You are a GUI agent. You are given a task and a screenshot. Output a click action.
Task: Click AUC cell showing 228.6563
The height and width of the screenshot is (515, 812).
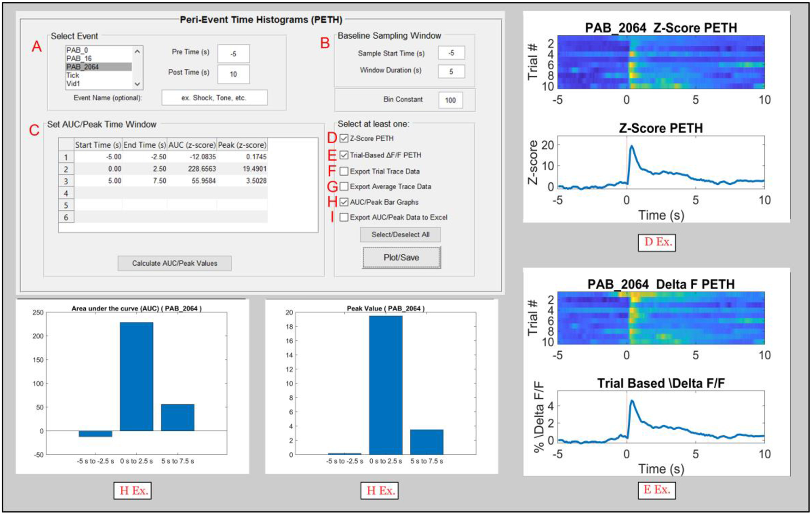click(x=192, y=169)
